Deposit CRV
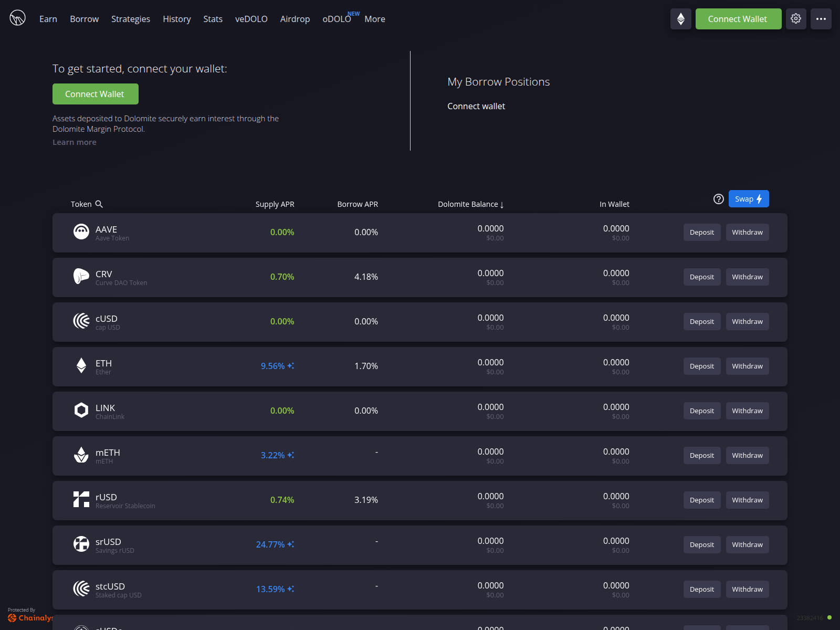 point(702,277)
